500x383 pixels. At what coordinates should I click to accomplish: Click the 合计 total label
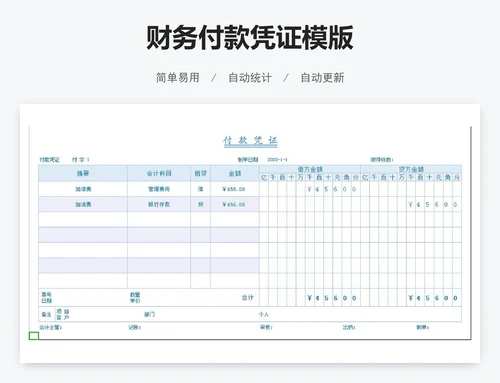(247, 297)
